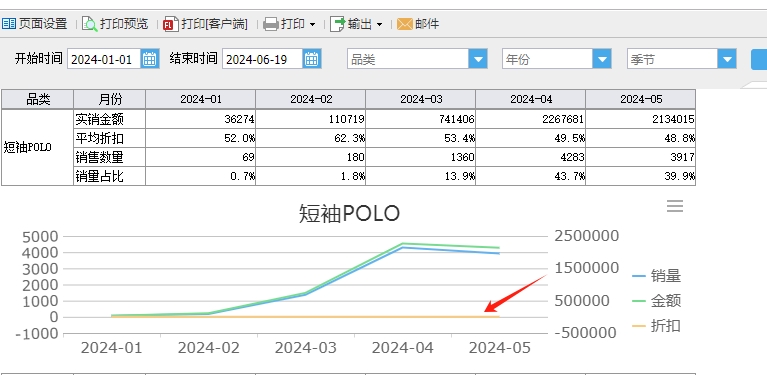Click the quantity cell 4283
This screenshot has width=767, height=375.
click(531, 157)
